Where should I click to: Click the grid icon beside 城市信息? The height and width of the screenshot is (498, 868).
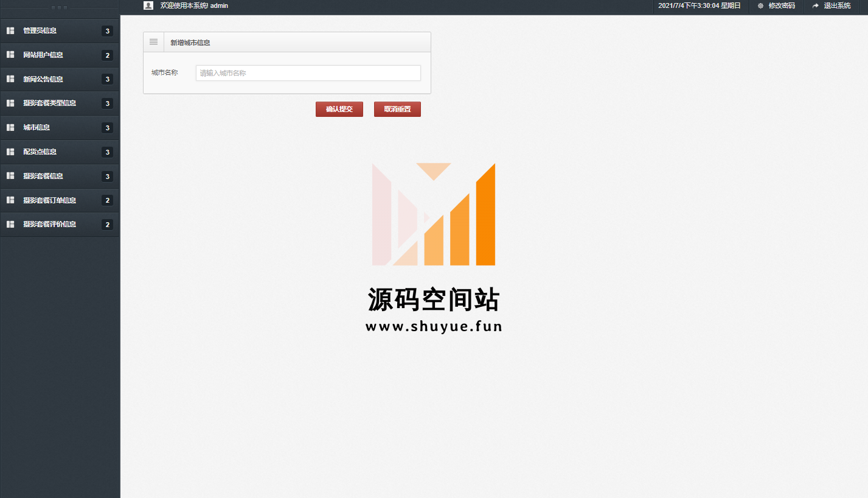(10, 127)
